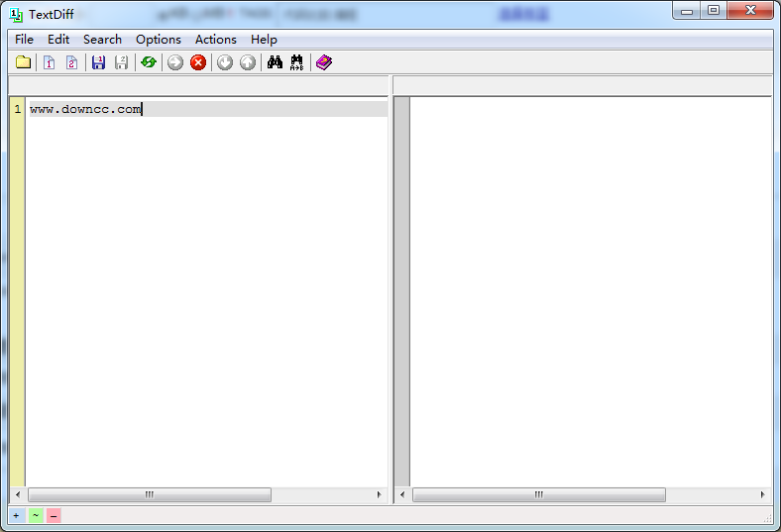Click the blue added-lines '+' color box

(17, 515)
